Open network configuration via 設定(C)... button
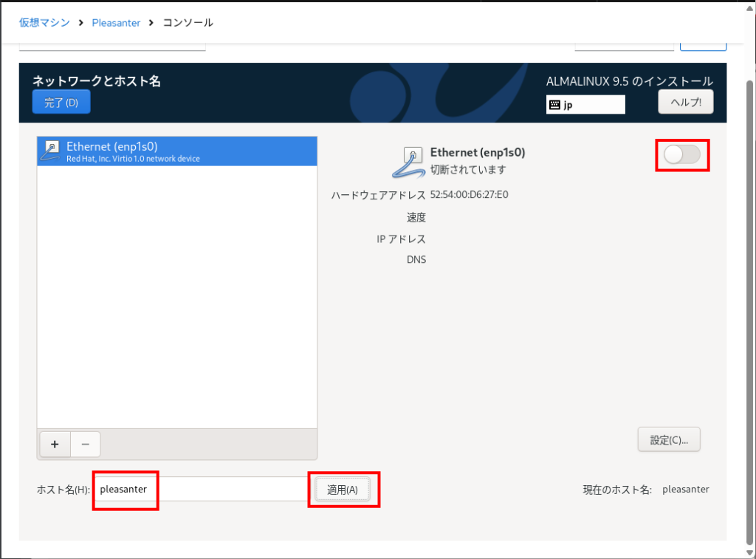The height and width of the screenshot is (559, 756). [669, 439]
